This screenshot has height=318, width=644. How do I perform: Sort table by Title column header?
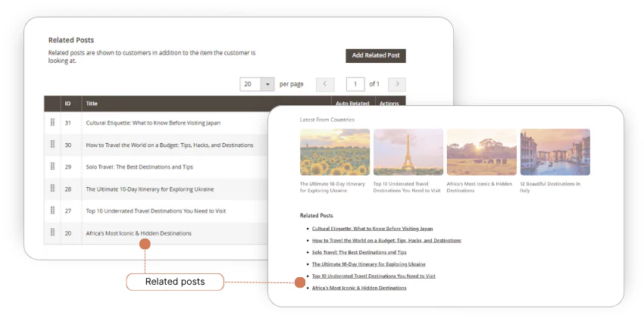pos(92,104)
